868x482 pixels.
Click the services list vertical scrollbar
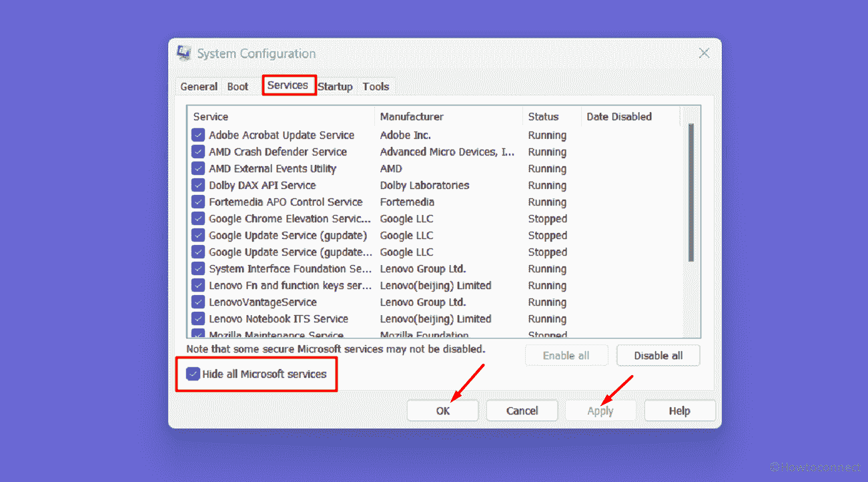(691, 192)
